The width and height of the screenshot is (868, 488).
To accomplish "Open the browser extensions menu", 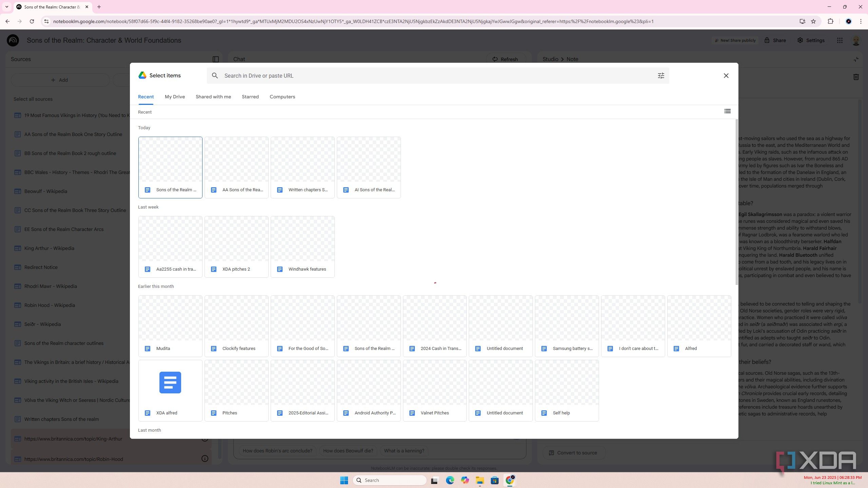I will [830, 21].
